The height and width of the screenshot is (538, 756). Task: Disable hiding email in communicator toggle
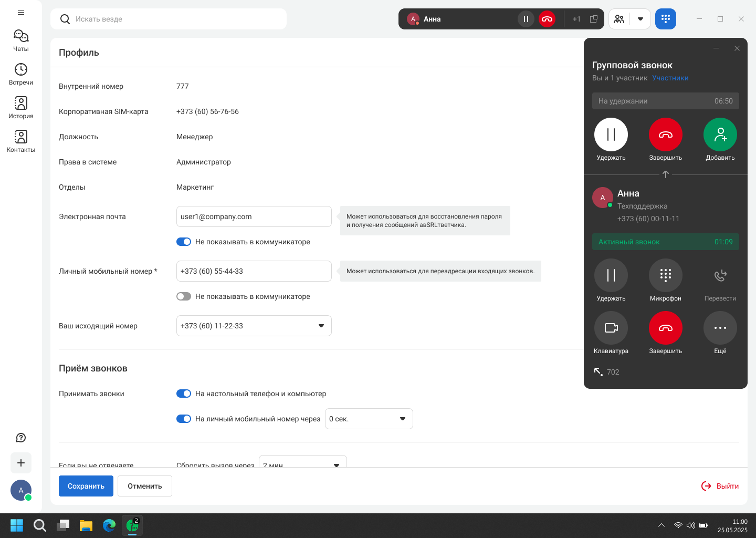pos(184,242)
